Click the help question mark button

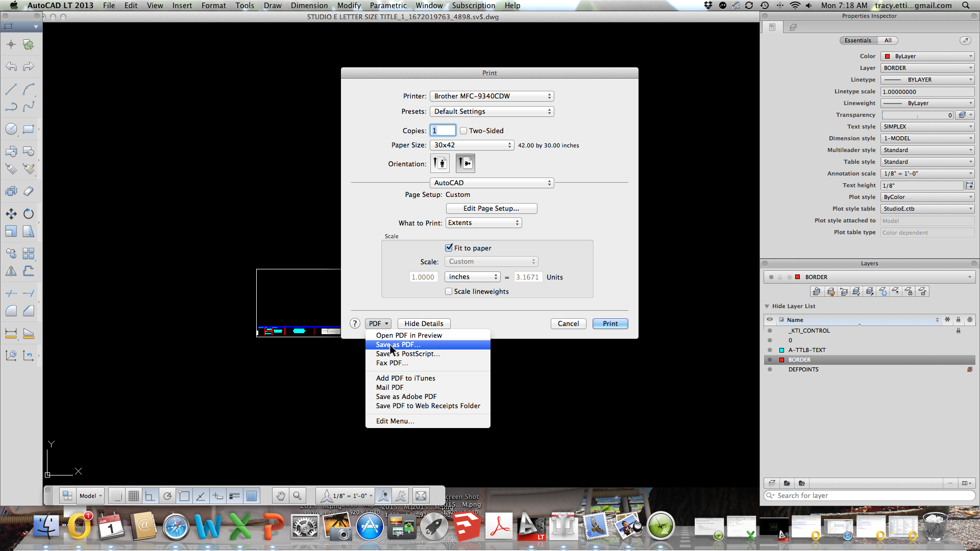pyautogui.click(x=355, y=323)
